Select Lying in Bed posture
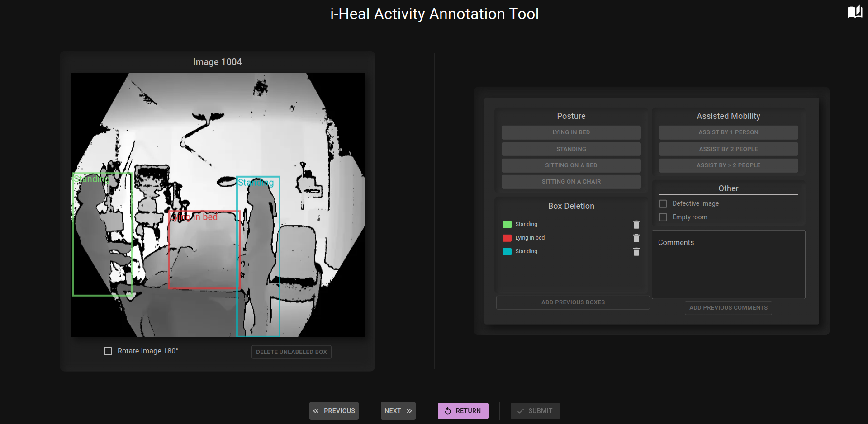Viewport: 868px width, 424px height. click(x=571, y=132)
